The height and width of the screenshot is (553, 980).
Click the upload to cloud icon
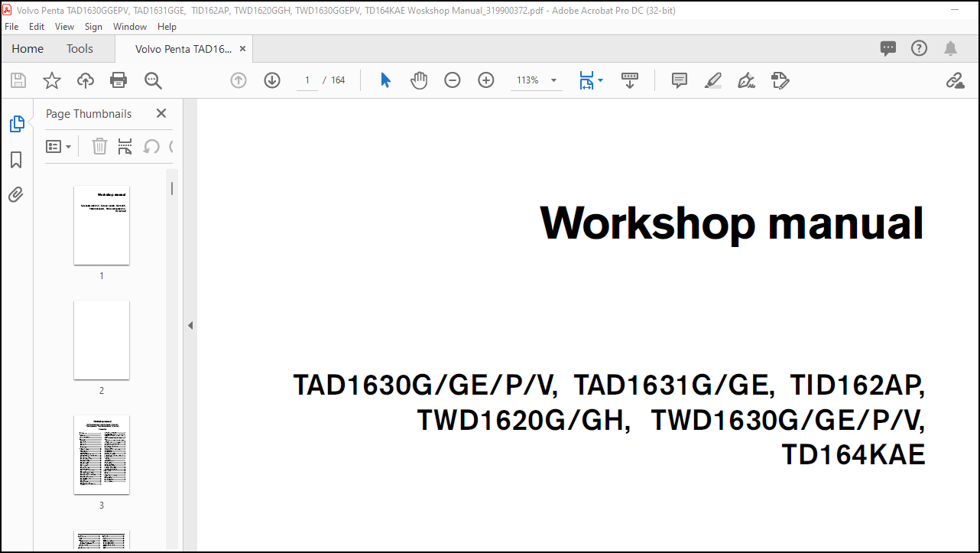pyautogui.click(x=85, y=80)
